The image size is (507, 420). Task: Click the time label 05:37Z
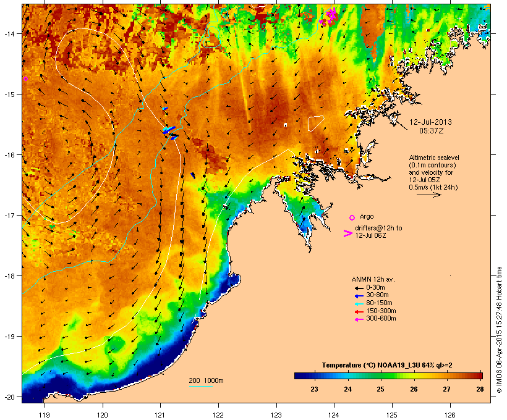coord(432,131)
